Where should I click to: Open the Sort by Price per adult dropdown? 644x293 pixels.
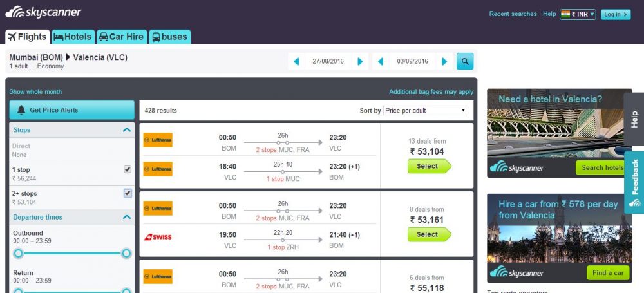[425, 111]
